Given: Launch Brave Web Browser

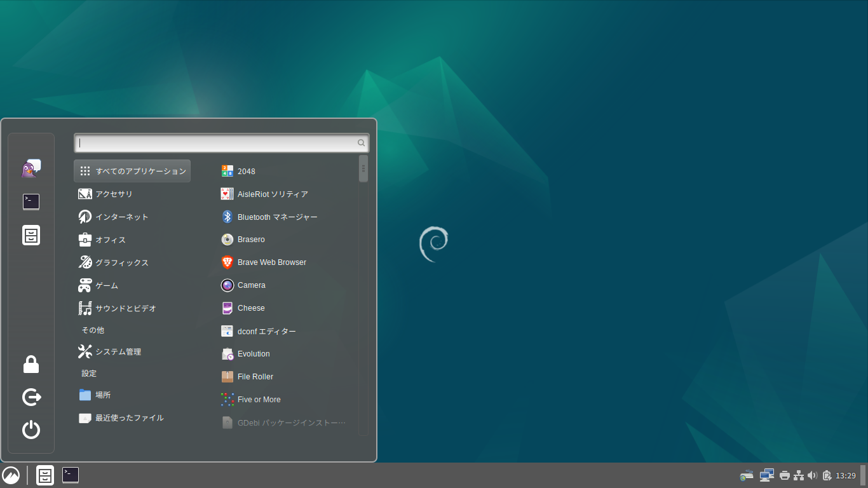Looking at the screenshot, I should pos(271,262).
